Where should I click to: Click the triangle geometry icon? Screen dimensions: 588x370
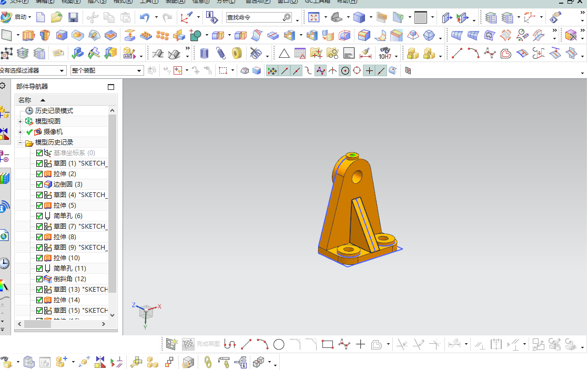tap(284, 54)
